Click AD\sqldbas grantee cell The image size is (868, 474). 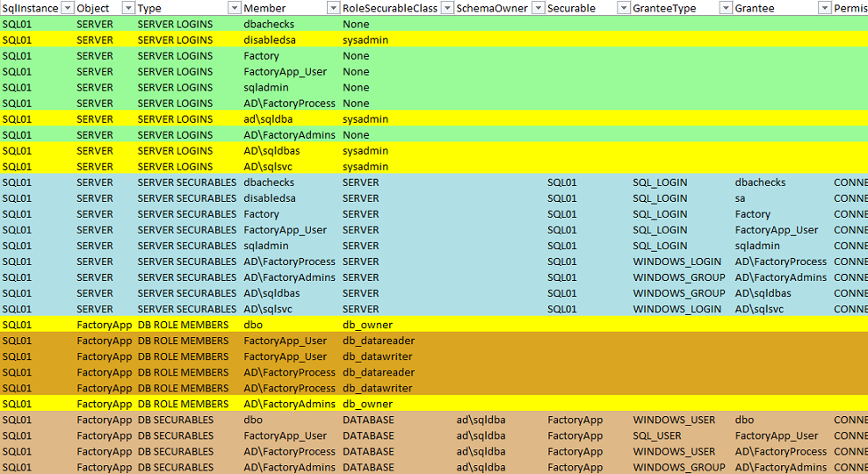pyautogui.click(x=763, y=293)
